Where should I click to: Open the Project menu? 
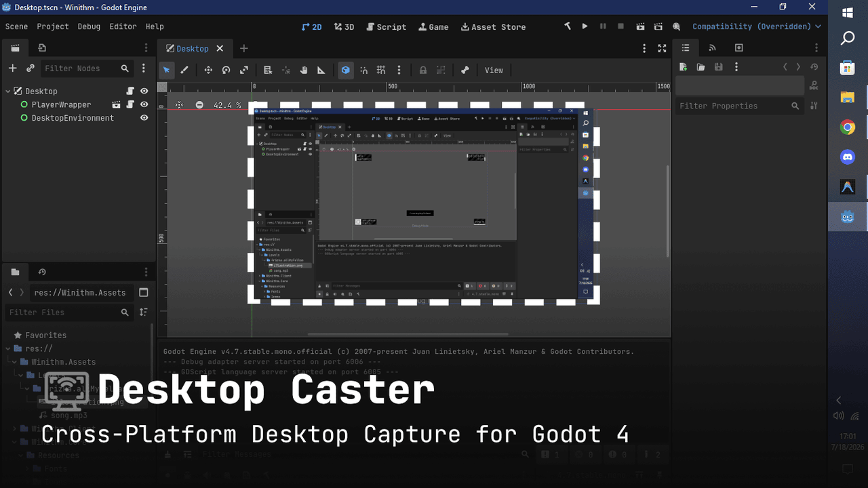[x=53, y=26]
